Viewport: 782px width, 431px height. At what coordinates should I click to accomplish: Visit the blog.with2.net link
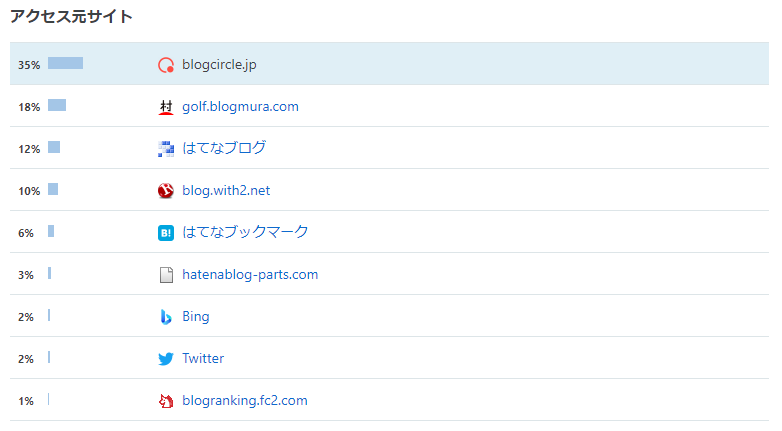point(226,191)
